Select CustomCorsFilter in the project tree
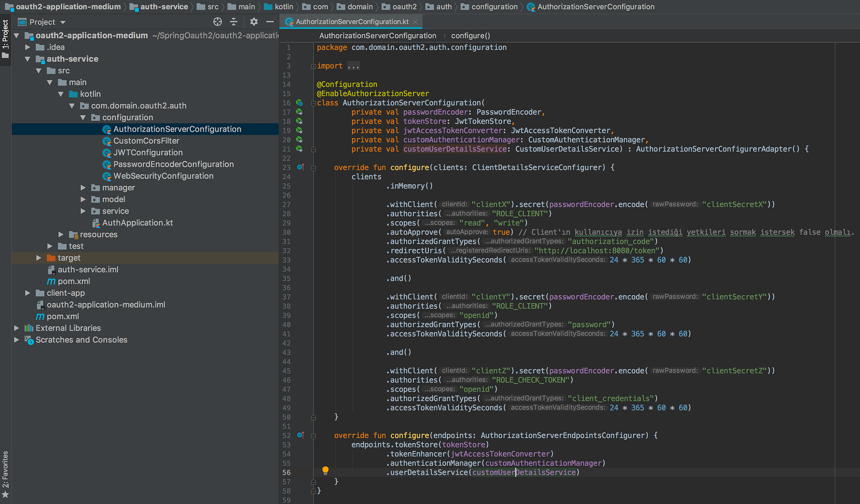 click(146, 141)
